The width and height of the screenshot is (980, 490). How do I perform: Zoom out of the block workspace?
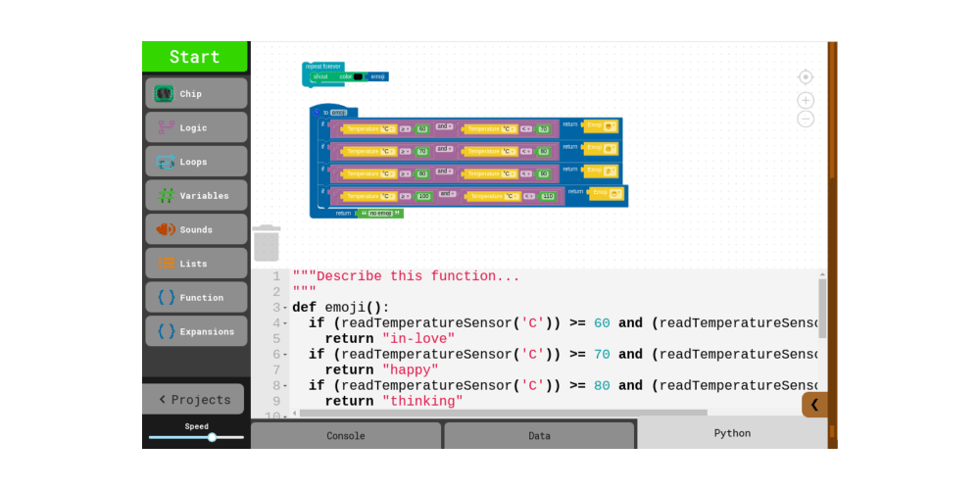806,120
